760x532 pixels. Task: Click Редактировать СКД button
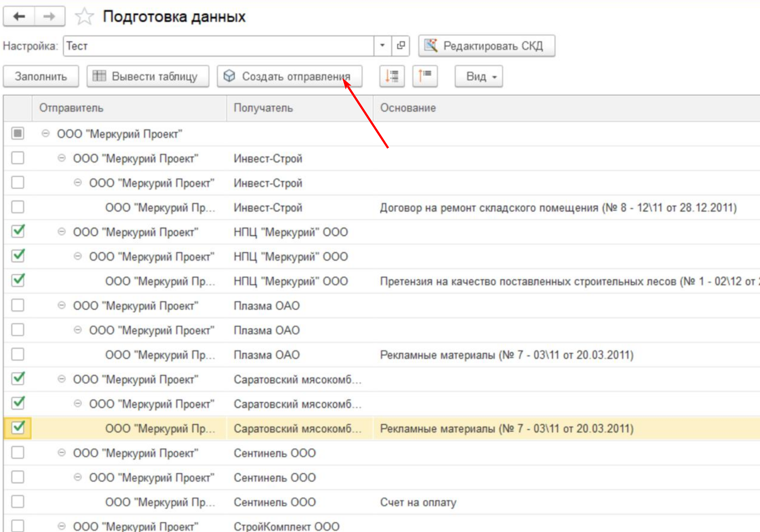pos(486,46)
